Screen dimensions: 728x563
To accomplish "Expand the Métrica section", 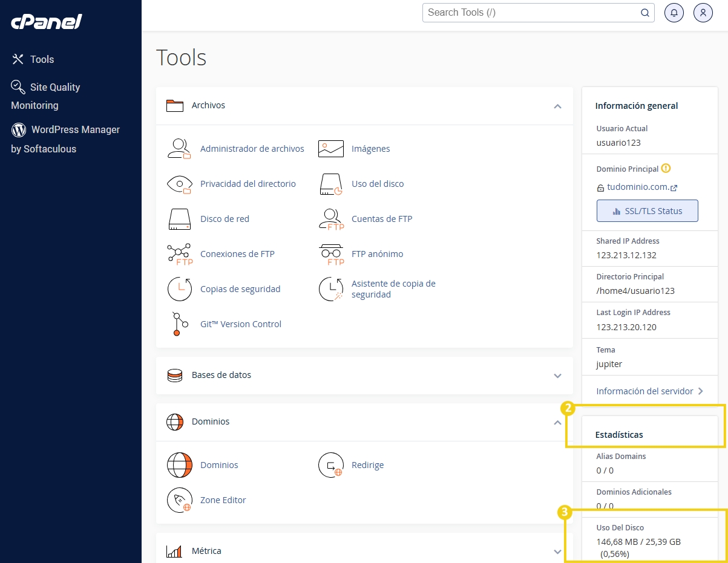I will 557,551.
